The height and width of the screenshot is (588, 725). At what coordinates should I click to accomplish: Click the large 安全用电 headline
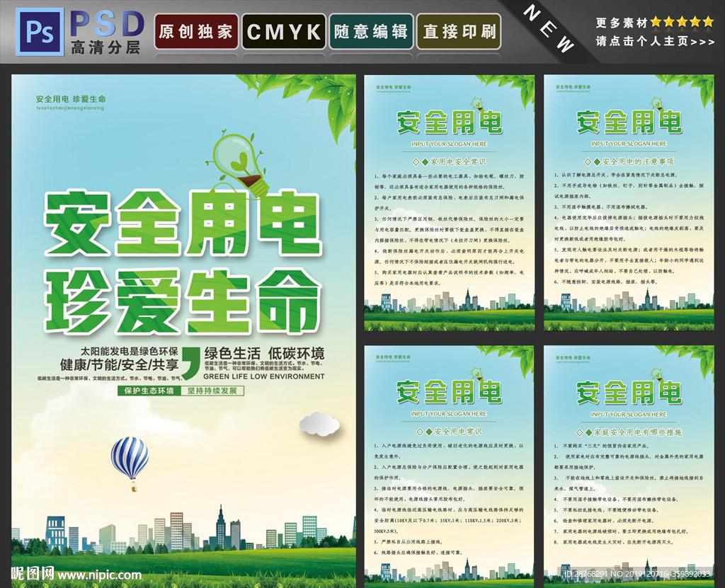tap(183, 223)
